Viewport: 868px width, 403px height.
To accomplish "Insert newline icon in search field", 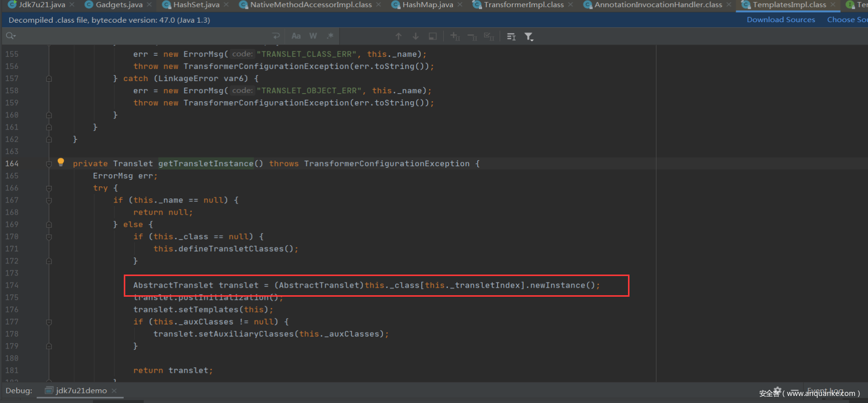I will [x=276, y=36].
